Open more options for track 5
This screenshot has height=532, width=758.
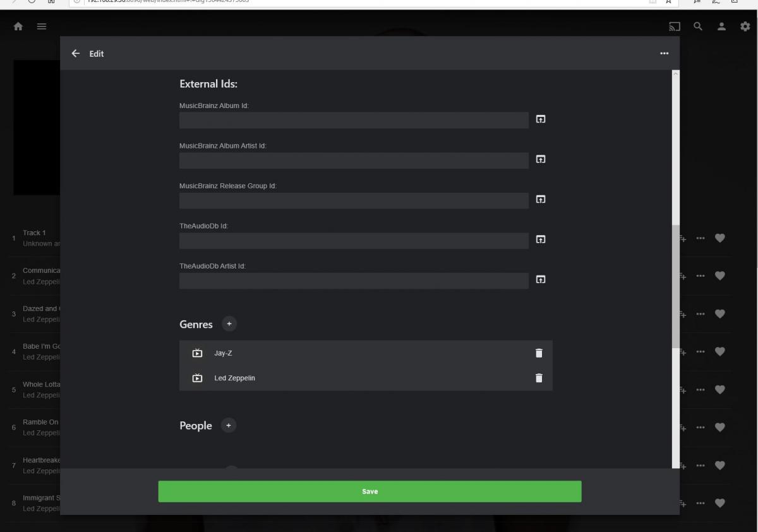[x=701, y=390]
